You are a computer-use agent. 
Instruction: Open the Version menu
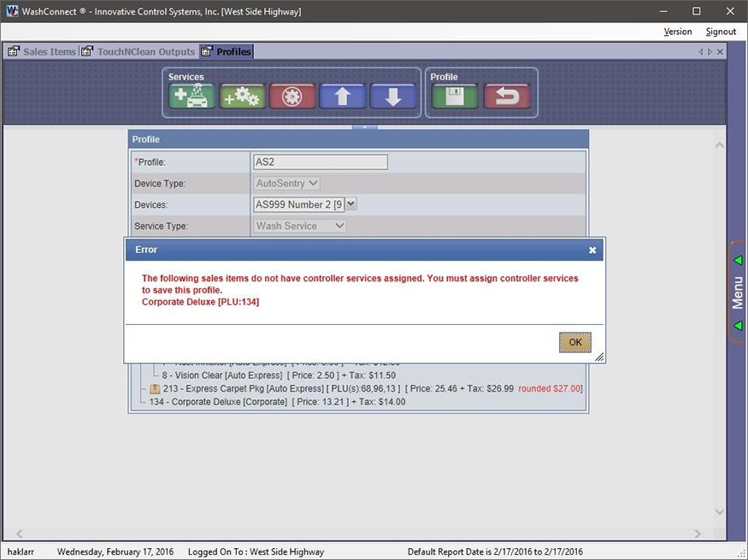(x=677, y=32)
